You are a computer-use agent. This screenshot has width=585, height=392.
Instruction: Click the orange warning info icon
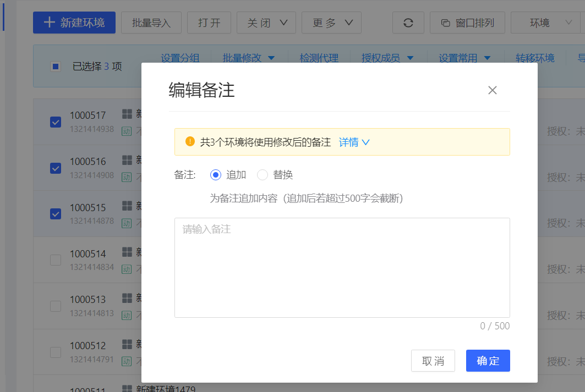coord(190,142)
